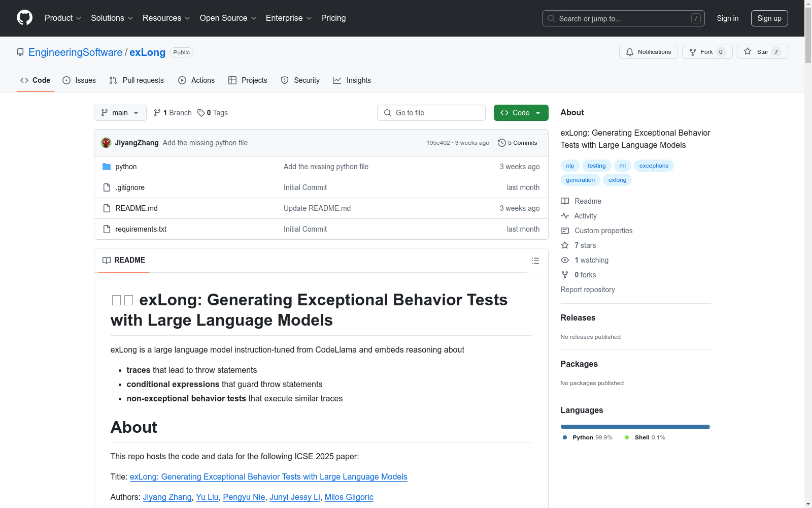The image size is (812, 508).
Task: Click the .gitignore file icon
Action: [107, 187]
